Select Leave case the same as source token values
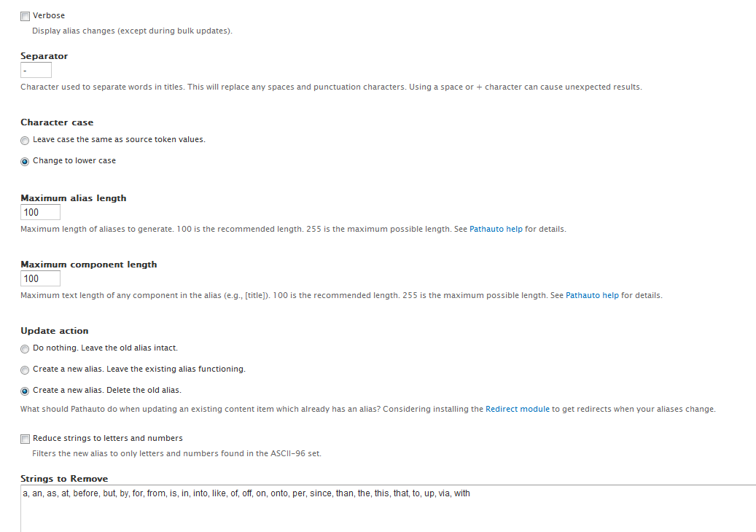 [x=25, y=140]
